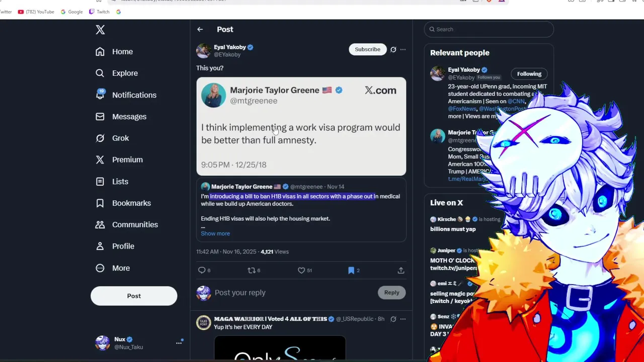Click the Subscribe button

point(368,49)
